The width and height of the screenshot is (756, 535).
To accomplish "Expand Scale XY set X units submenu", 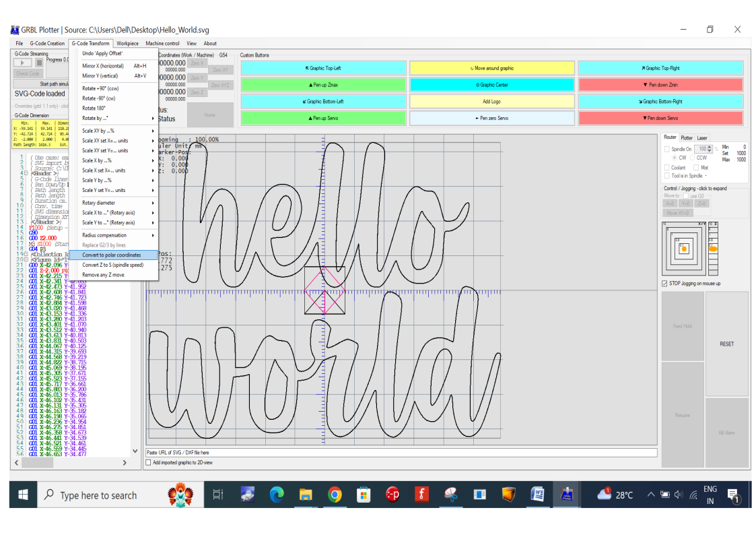I will pyautogui.click(x=114, y=141).
